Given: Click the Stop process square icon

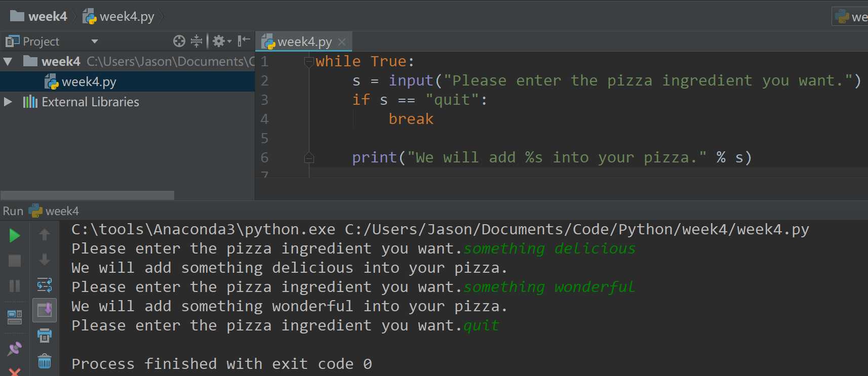Looking at the screenshot, I should coord(15,261).
